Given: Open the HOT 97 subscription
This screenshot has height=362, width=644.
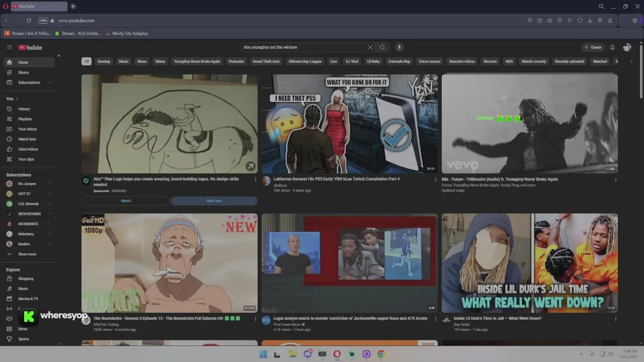Looking at the screenshot, I should coord(30,194).
